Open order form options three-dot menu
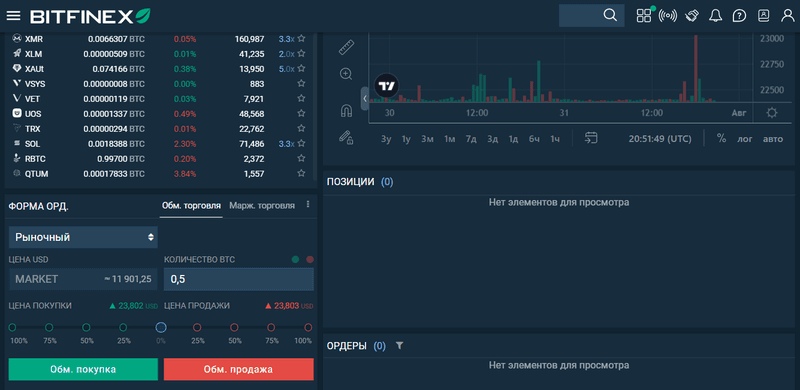Screen dimensions: 800x390 click(308, 204)
